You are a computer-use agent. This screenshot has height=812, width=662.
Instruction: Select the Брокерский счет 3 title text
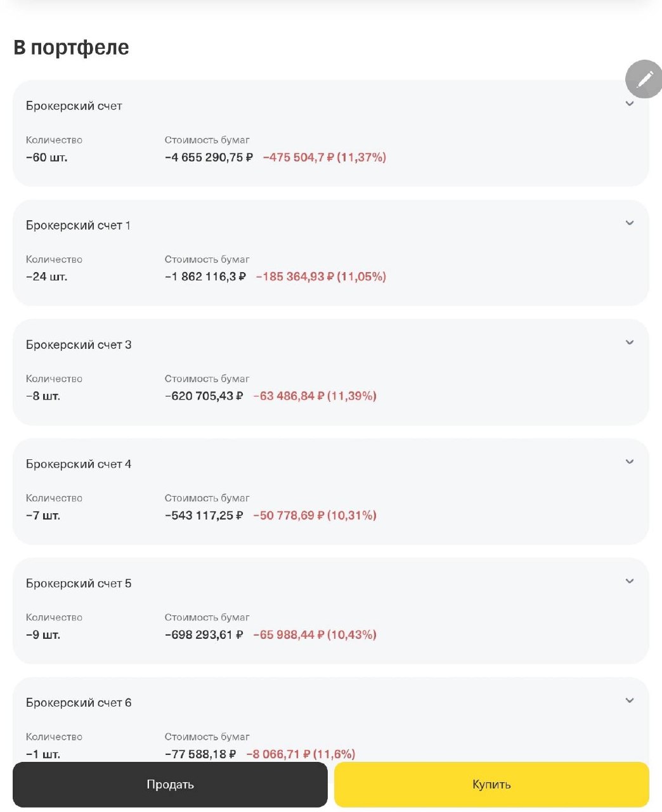click(79, 344)
